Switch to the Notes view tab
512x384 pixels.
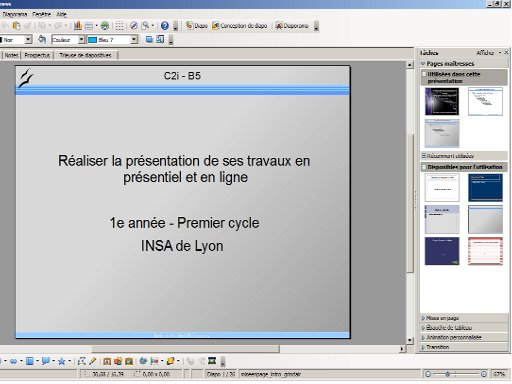11,55
